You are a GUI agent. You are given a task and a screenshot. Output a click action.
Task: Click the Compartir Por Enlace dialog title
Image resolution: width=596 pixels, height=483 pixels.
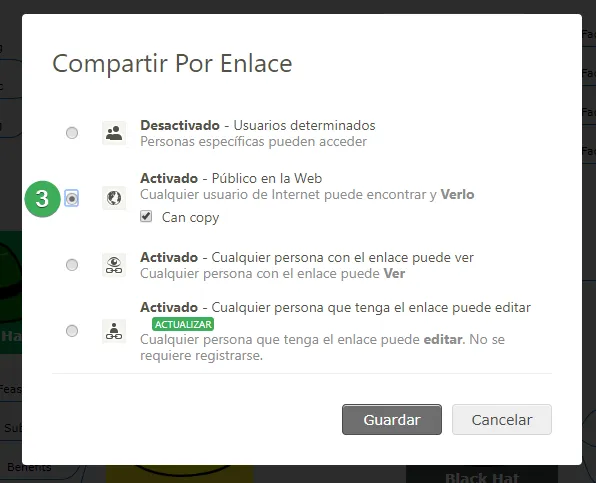click(x=172, y=63)
